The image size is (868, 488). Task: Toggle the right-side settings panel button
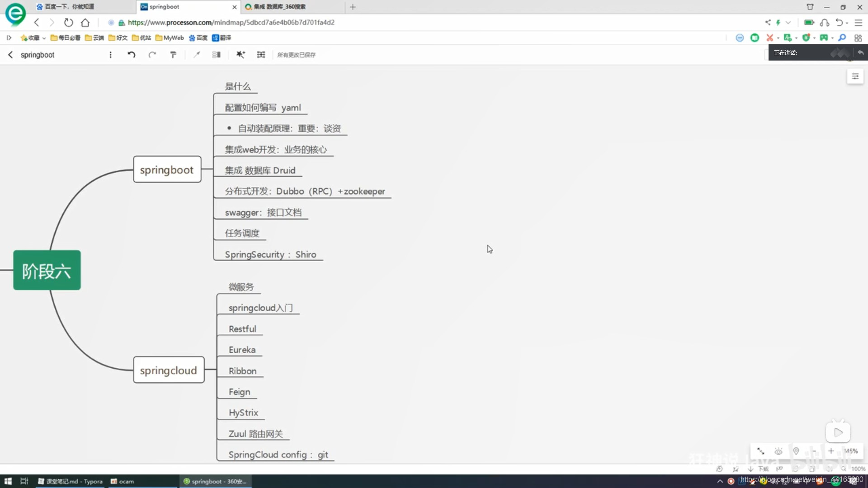[x=855, y=76]
